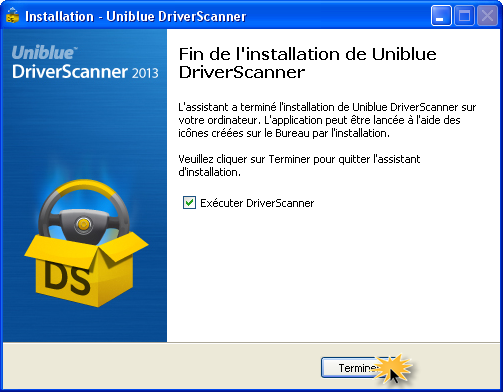This screenshot has width=503, height=392.
Task: Click the Terminer button
Action: [x=359, y=368]
